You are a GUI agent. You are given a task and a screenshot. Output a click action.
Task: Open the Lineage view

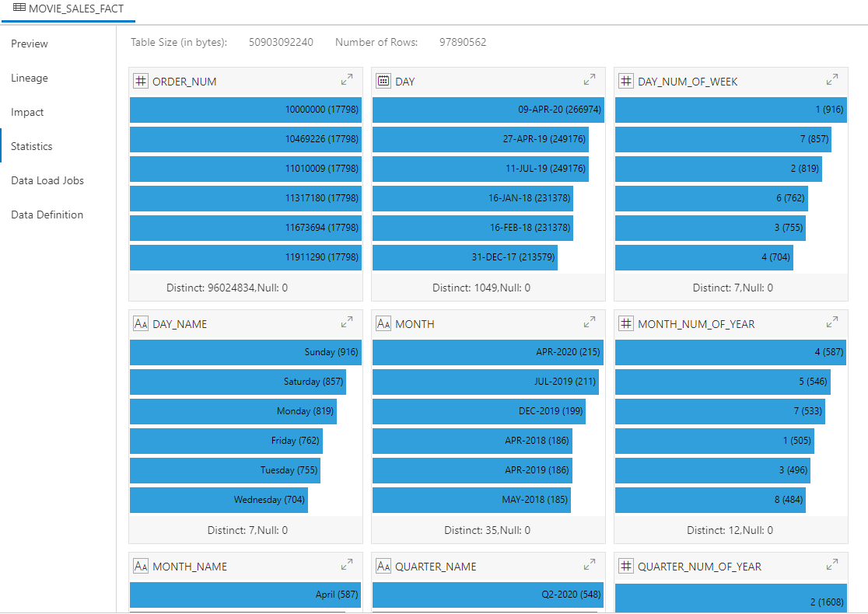[x=29, y=78]
